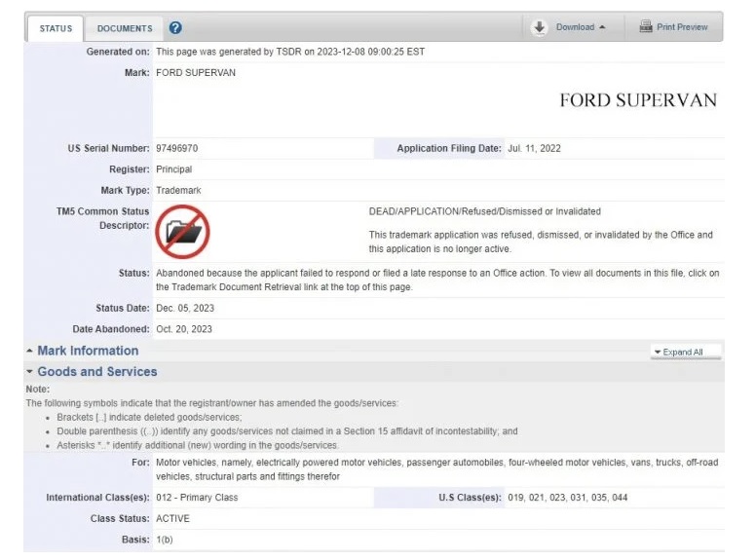
Task: Click the triangle icon next to Goods and Services
Action: (x=30, y=372)
